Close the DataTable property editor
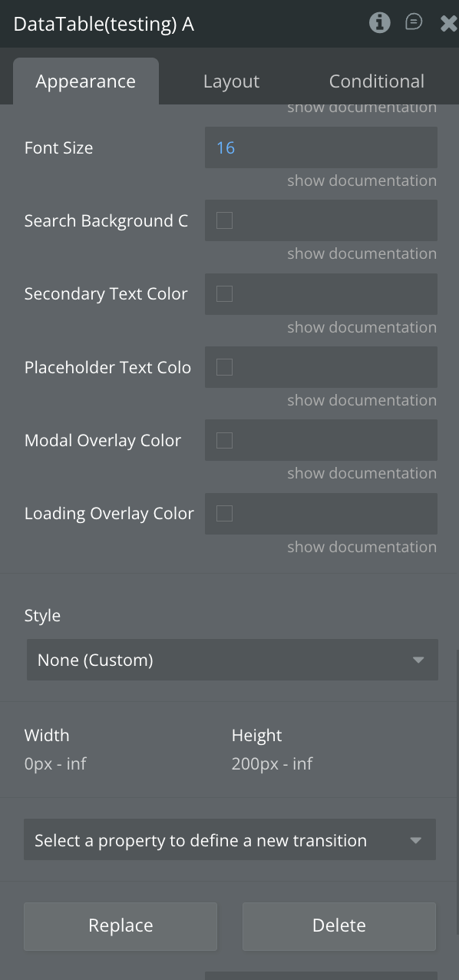This screenshot has width=459, height=980. [x=448, y=23]
